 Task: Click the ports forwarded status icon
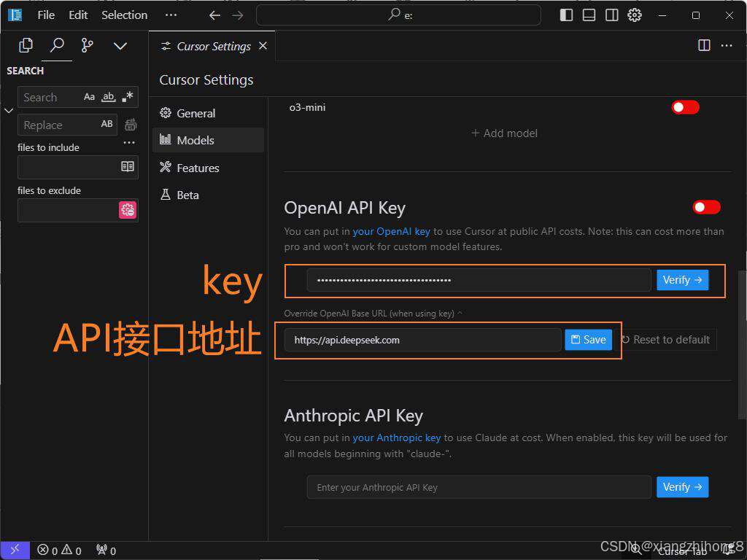click(x=106, y=551)
